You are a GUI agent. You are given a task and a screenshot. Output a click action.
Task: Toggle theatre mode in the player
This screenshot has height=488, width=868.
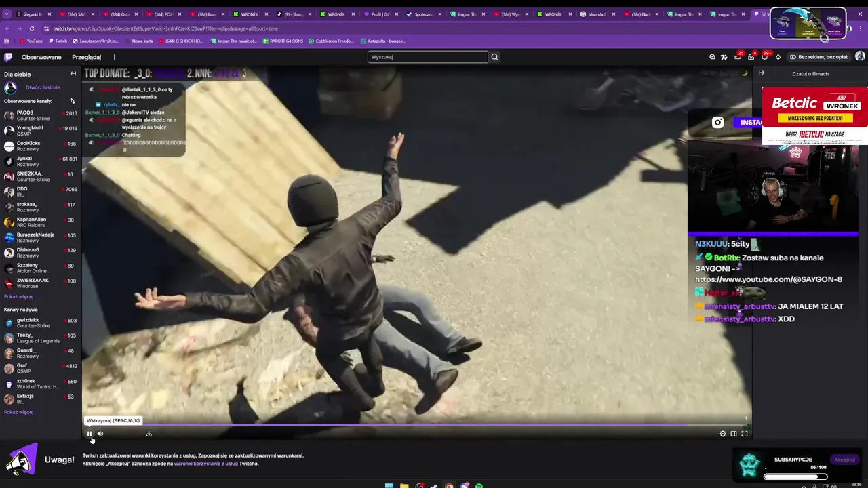point(733,434)
